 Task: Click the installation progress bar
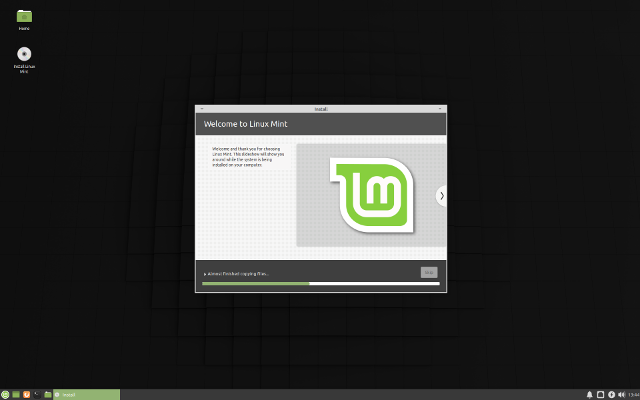coord(321,284)
